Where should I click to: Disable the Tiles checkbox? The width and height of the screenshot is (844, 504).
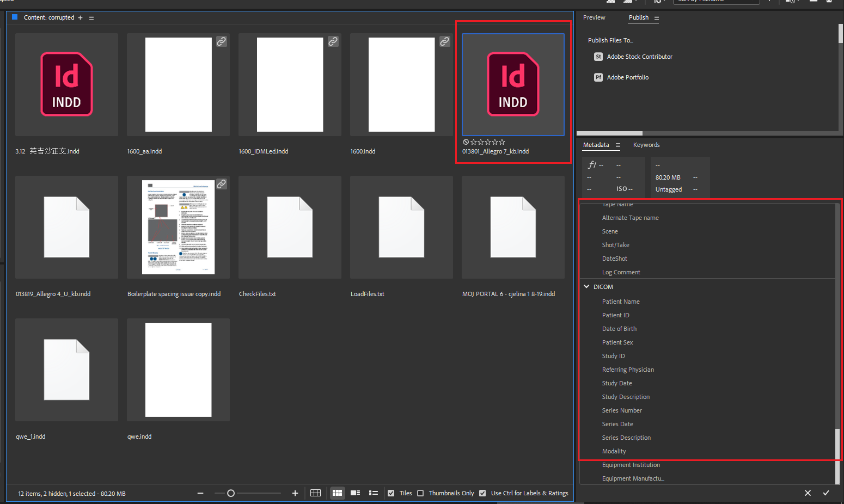click(391, 493)
